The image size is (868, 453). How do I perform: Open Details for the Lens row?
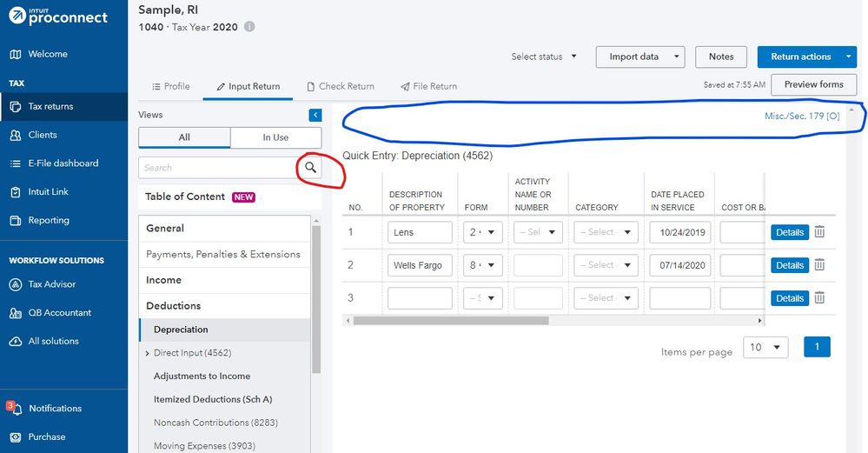point(790,232)
